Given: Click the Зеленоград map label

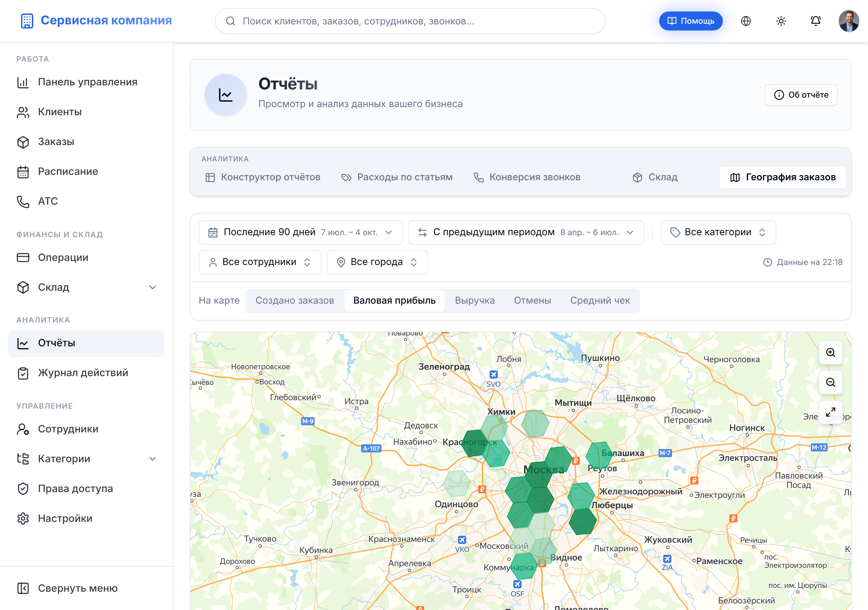Looking at the screenshot, I should point(444,367).
